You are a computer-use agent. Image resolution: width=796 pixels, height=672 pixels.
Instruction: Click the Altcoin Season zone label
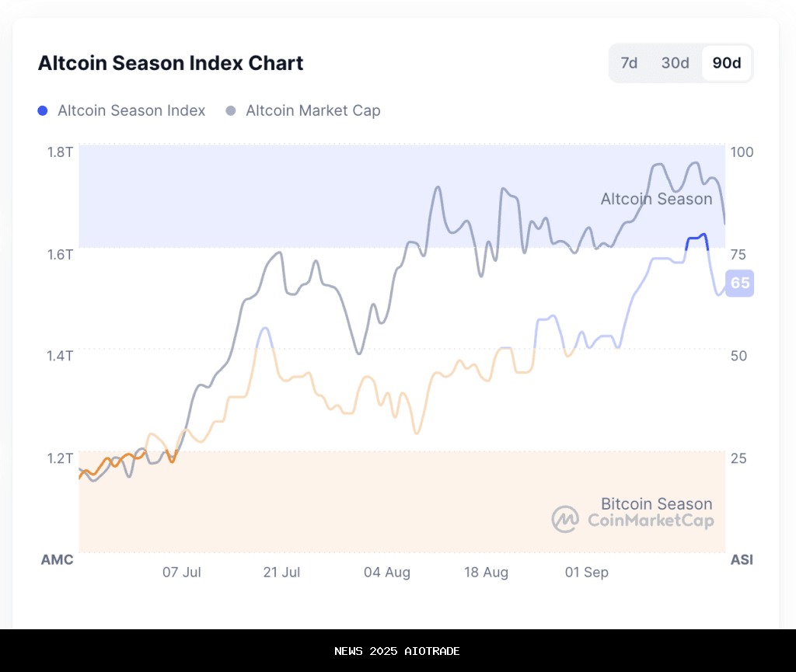pos(656,199)
